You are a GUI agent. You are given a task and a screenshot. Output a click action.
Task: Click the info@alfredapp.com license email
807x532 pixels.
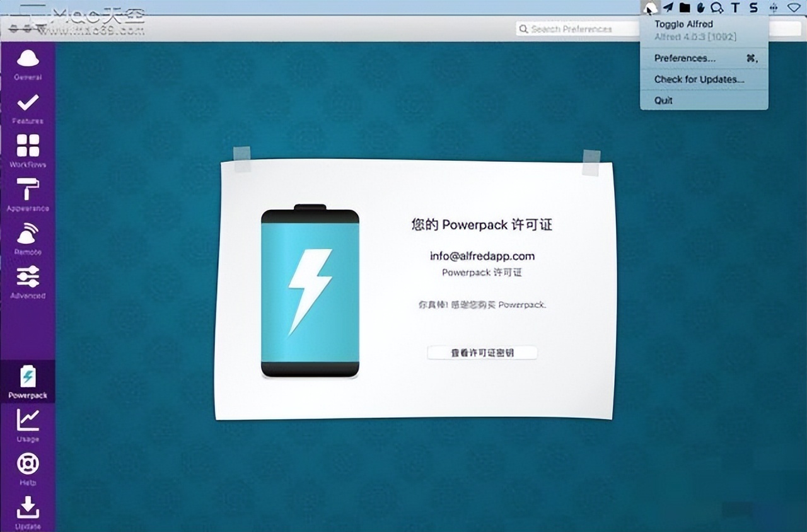(x=482, y=256)
